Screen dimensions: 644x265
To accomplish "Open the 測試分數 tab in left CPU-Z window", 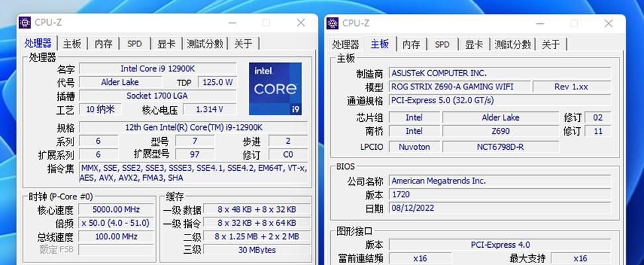I will point(205,44).
